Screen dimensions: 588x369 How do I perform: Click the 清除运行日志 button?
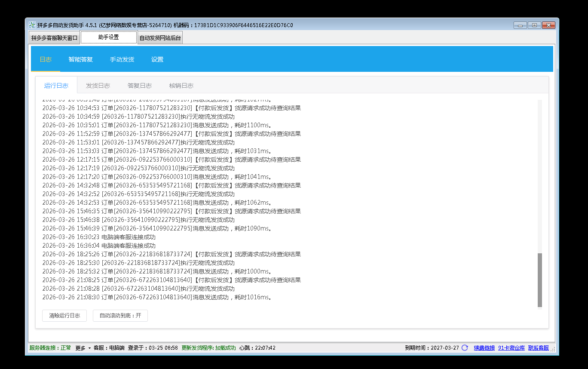(x=64, y=315)
